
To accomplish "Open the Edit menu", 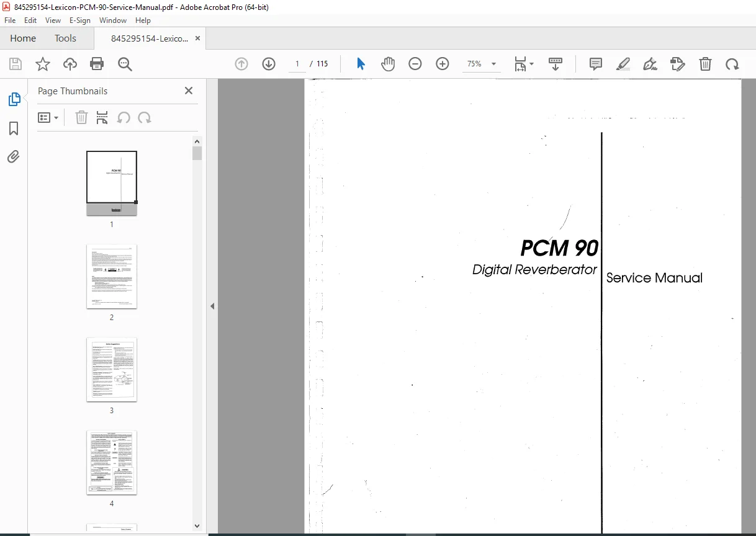I will click(x=30, y=20).
